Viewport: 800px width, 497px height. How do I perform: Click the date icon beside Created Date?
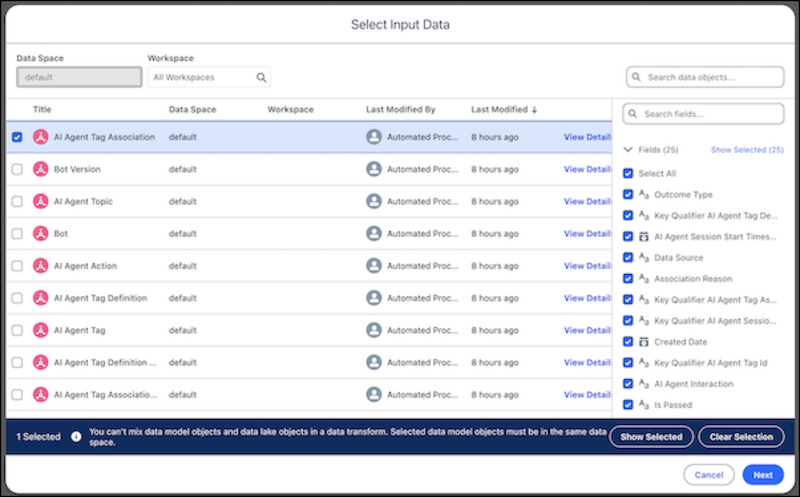[644, 341]
